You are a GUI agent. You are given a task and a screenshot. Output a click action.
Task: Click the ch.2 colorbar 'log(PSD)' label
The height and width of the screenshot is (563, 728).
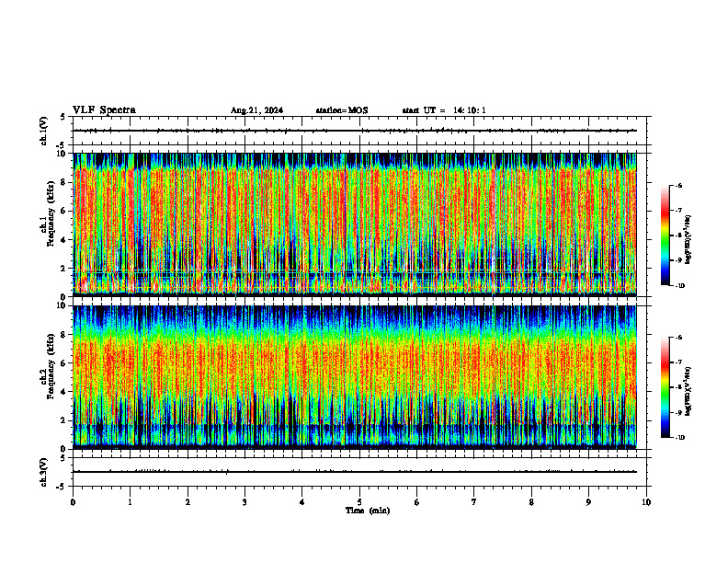[x=688, y=392]
